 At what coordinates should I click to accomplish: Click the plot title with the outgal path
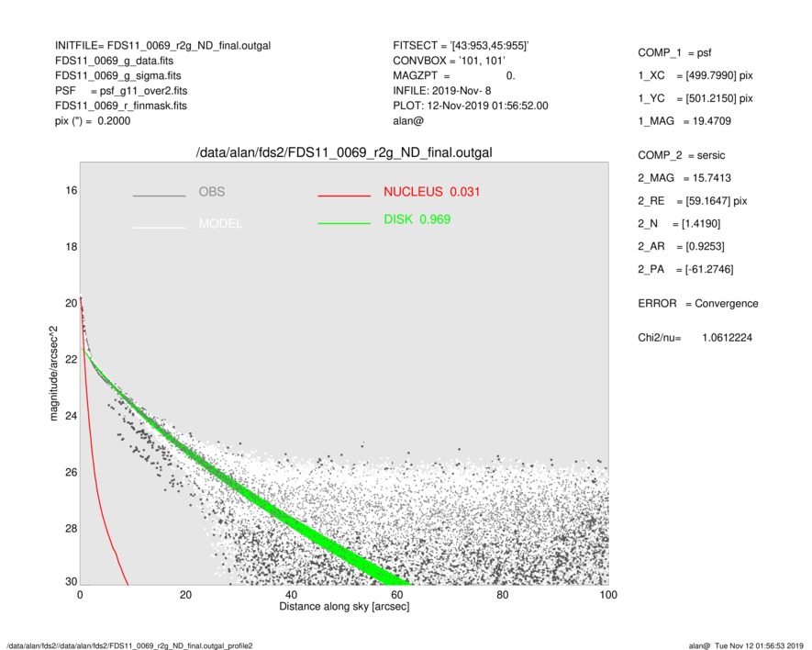[344, 152]
